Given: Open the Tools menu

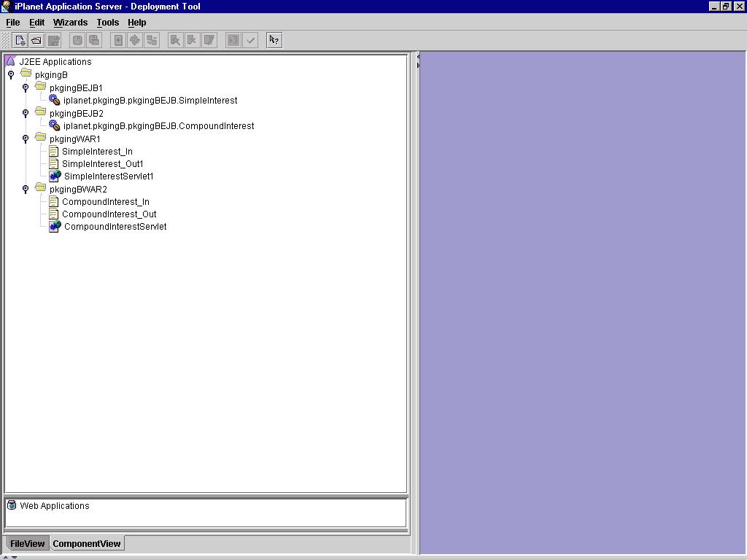Looking at the screenshot, I should (x=108, y=23).
